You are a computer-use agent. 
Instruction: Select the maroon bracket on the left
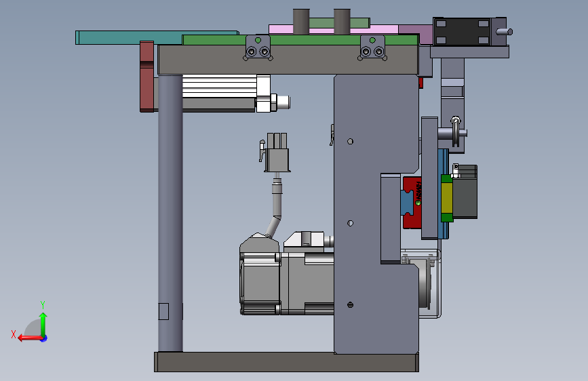coord(146,77)
